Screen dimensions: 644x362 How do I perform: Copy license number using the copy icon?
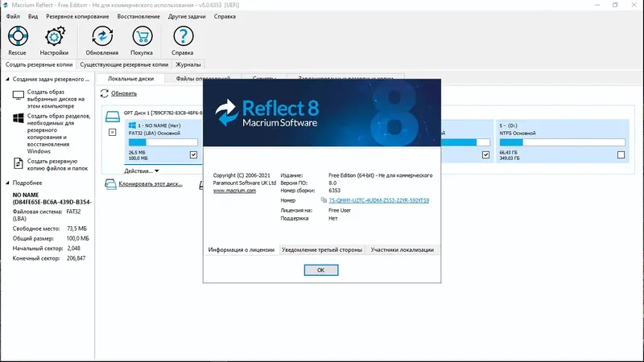click(x=324, y=200)
